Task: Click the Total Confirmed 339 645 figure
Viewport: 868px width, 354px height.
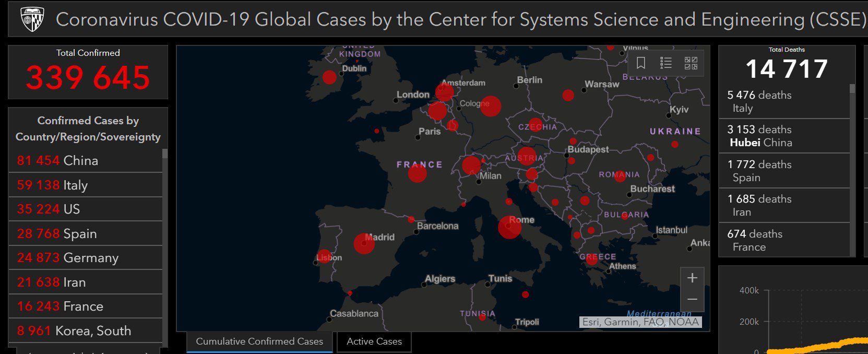Action: click(x=88, y=77)
